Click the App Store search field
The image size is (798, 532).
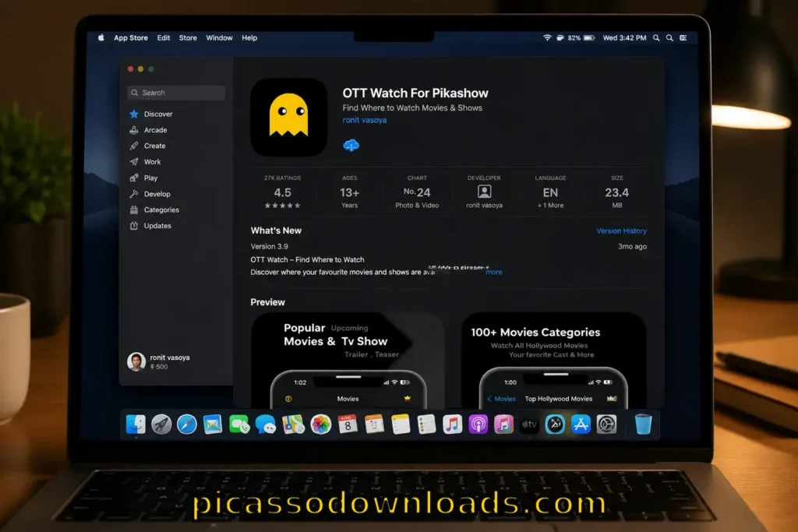coord(176,93)
